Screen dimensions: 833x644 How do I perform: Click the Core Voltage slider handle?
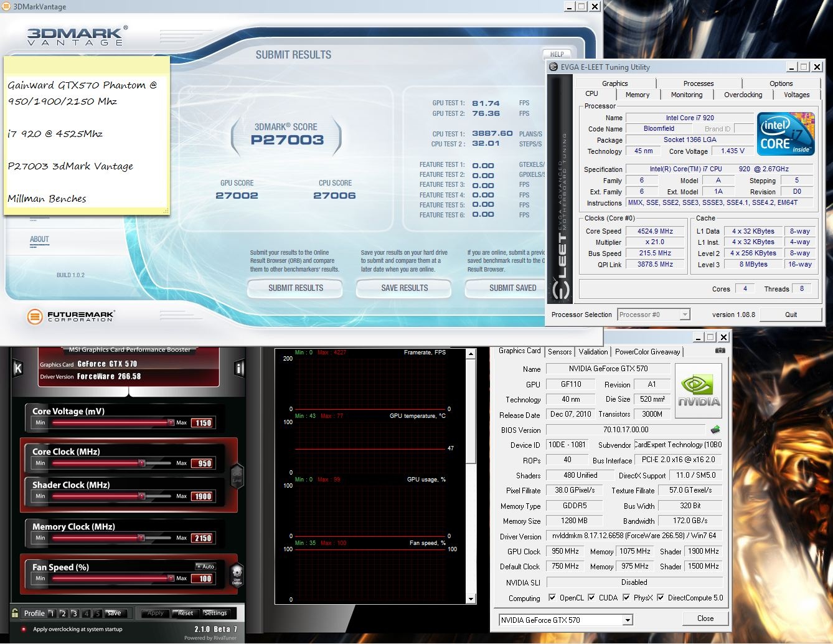tap(171, 422)
